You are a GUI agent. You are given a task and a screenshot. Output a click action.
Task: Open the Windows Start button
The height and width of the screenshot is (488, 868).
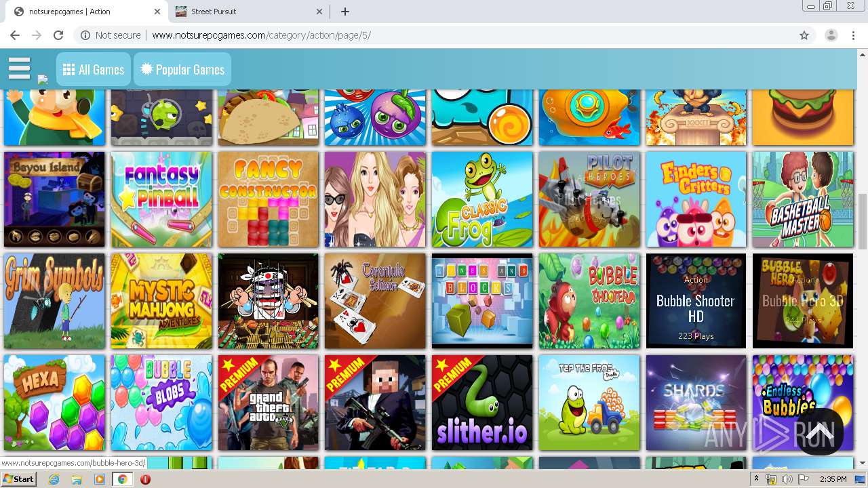(19, 479)
